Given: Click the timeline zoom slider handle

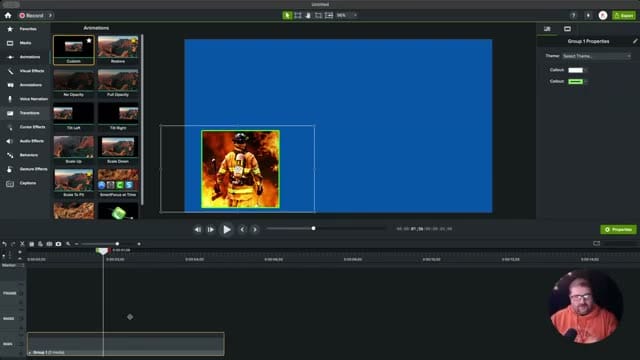Looking at the screenshot, I should pyautogui.click(x=117, y=244).
